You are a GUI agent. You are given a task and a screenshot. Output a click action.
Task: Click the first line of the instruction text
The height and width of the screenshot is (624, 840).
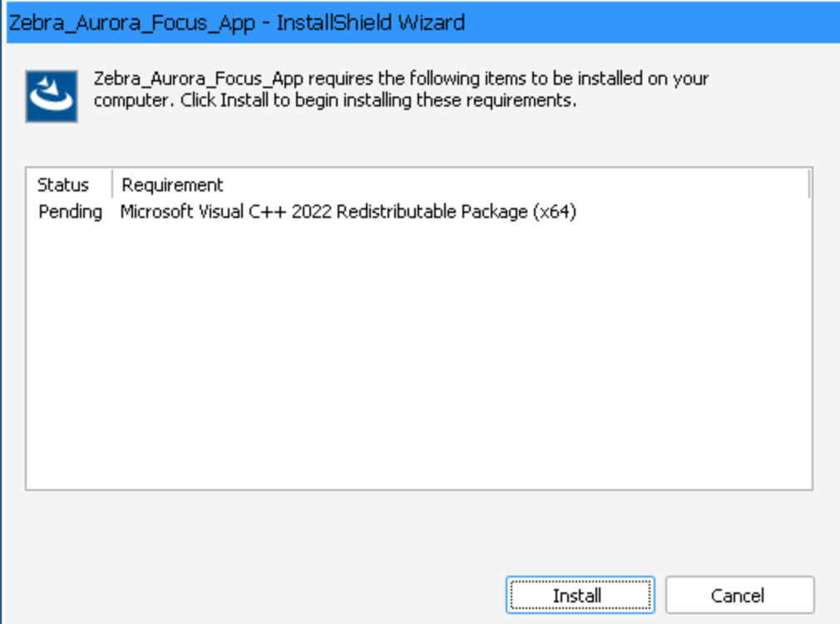[401, 79]
